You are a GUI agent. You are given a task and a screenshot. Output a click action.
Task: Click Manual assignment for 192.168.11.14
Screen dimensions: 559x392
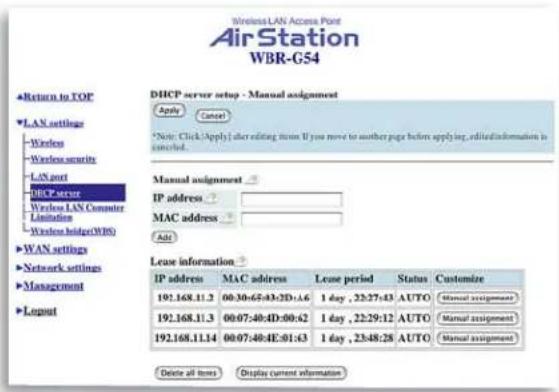[478, 338]
